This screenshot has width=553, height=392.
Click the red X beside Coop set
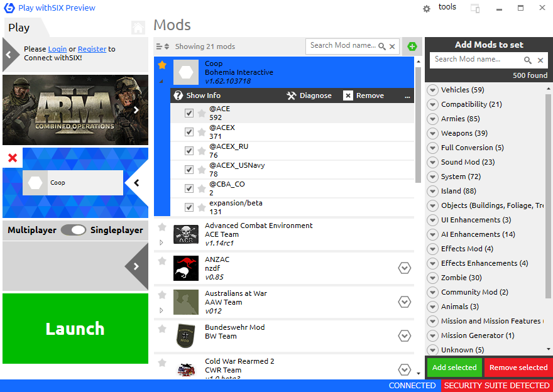(x=13, y=158)
